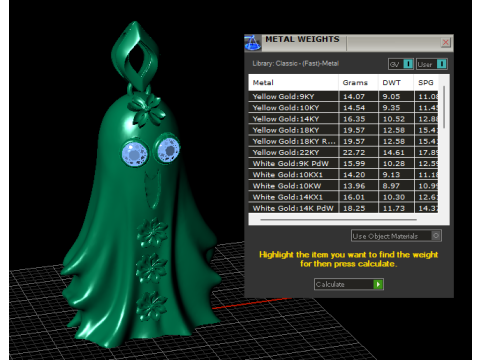Click the 9.05 DWT cell
The image size is (480, 360).
[x=396, y=97]
